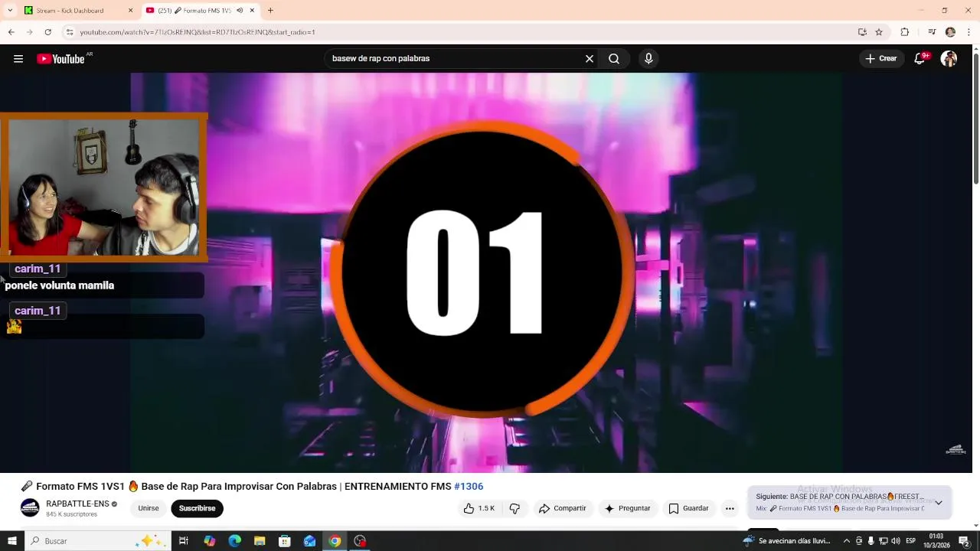Open Microsoft Store from taskbar
Viewport: 980px width, 551px height.
pyautogui.click(x=285, y=541)
